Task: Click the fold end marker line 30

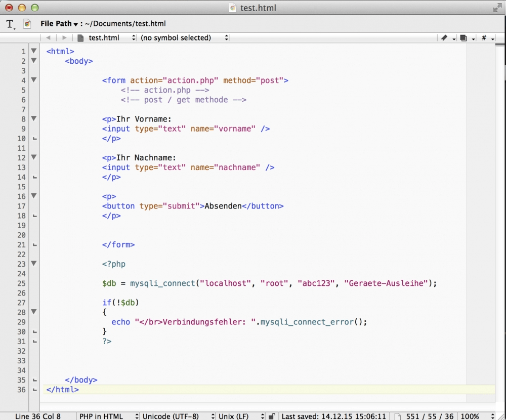Action: point(35,332)
